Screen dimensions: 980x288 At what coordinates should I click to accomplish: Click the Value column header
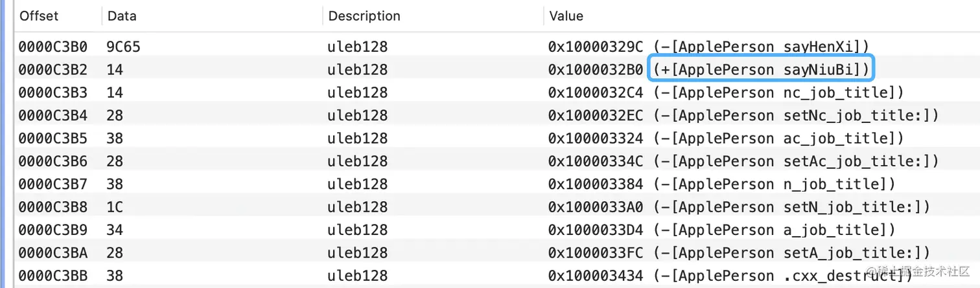[x=566, y=16]
